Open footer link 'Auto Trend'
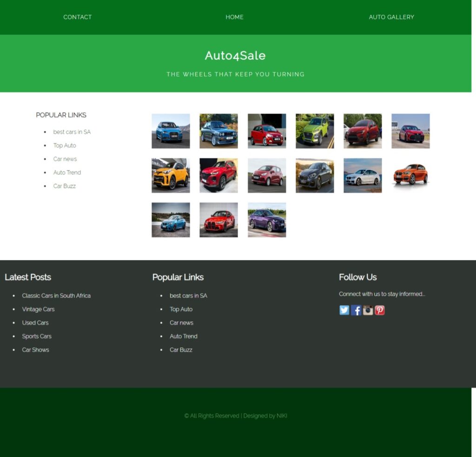This screenshot has height=457, width=476. (184, 336)
